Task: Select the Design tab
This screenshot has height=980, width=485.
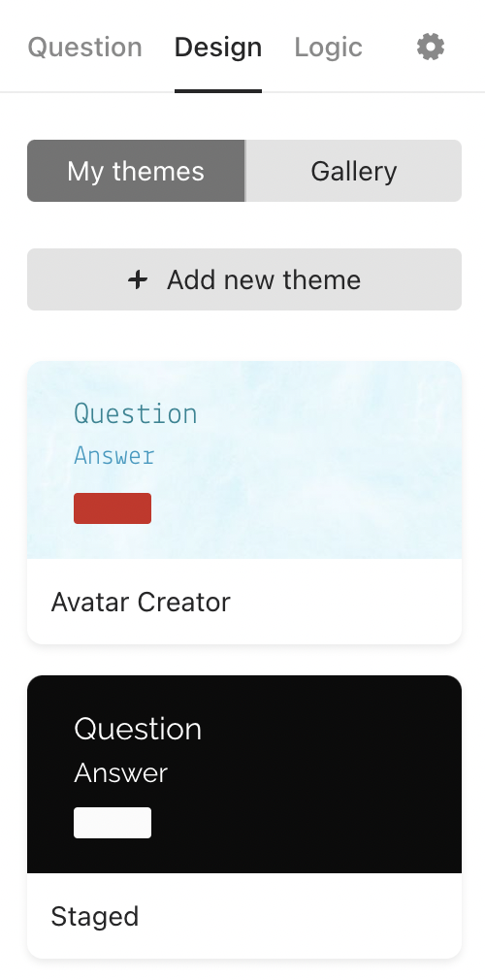Action: point(218,47)
